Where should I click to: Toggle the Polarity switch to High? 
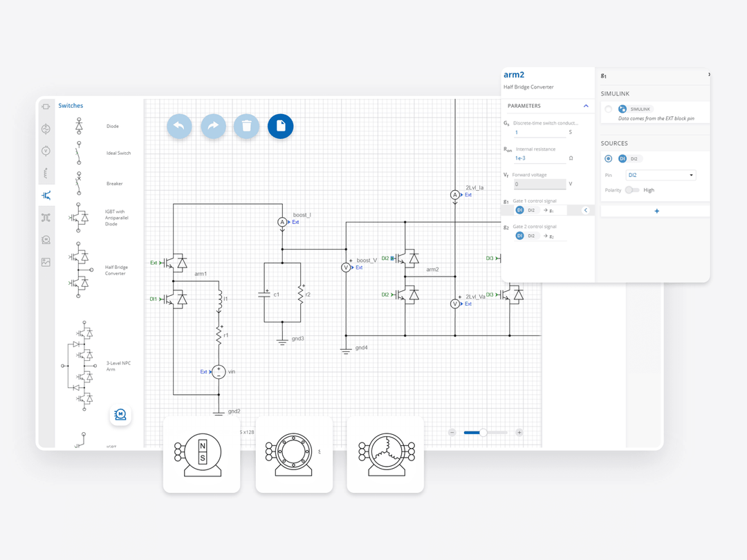pyautogui.click(x=631, y=189)
